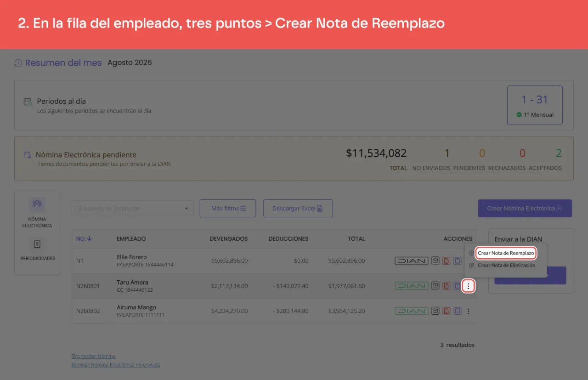Follow the Sincronizar Nómina link
This screenshot has height=380, width=588.
[93, 356]
